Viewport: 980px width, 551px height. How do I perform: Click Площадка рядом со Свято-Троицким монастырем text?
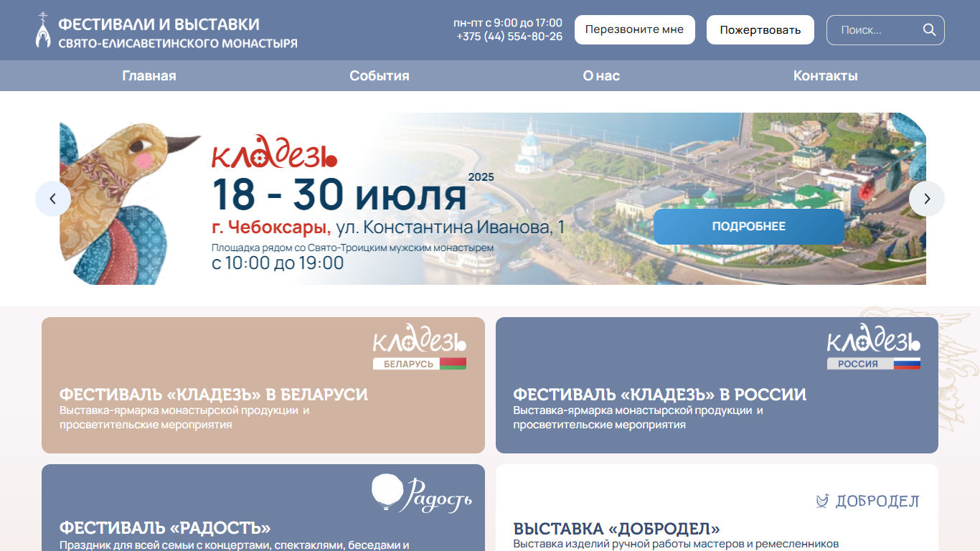(353, 248)
